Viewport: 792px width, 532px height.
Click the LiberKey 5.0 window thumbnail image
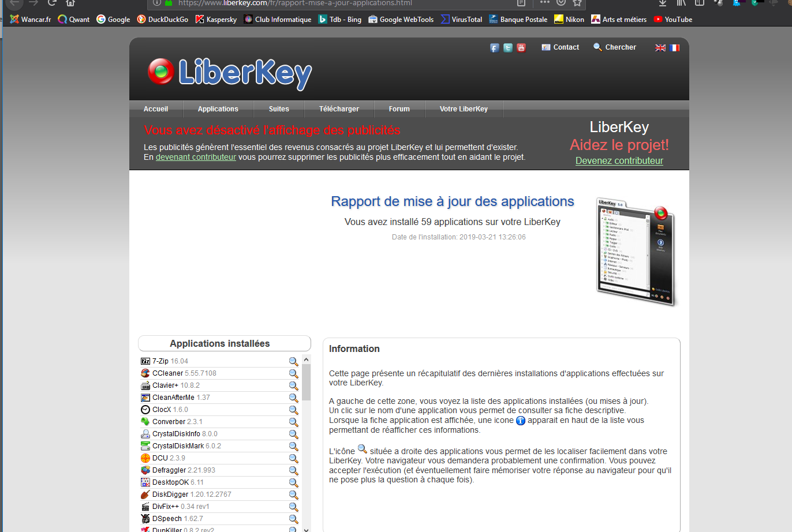635,252
